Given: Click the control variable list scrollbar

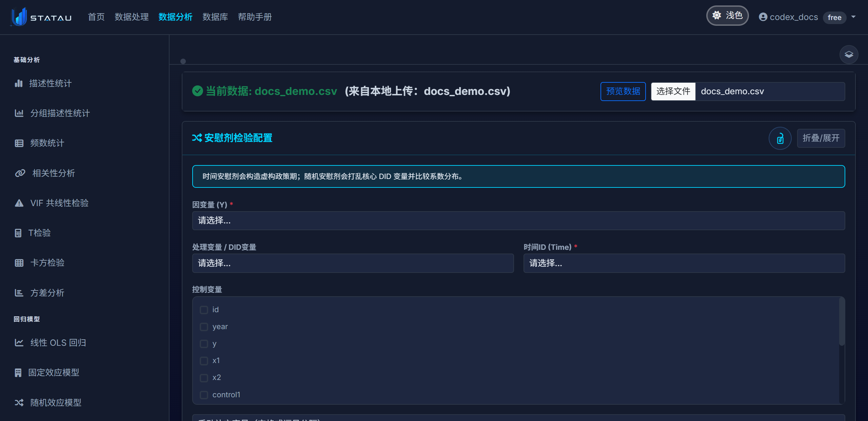Looking at the screenshot, I should pyautogui.click(x=842, y=322).
